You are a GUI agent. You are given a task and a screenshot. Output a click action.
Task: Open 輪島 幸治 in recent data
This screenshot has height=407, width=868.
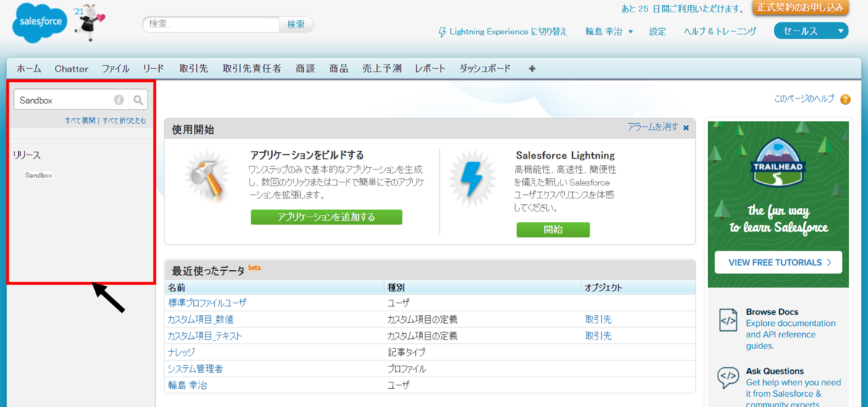(x=187, y=386)
